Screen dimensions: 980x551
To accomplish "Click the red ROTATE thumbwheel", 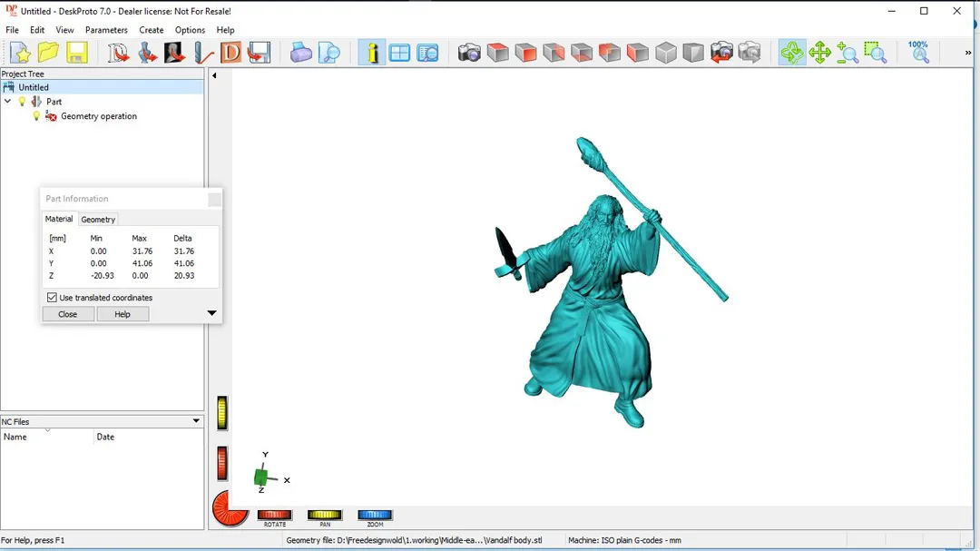I will click(274, 515).
